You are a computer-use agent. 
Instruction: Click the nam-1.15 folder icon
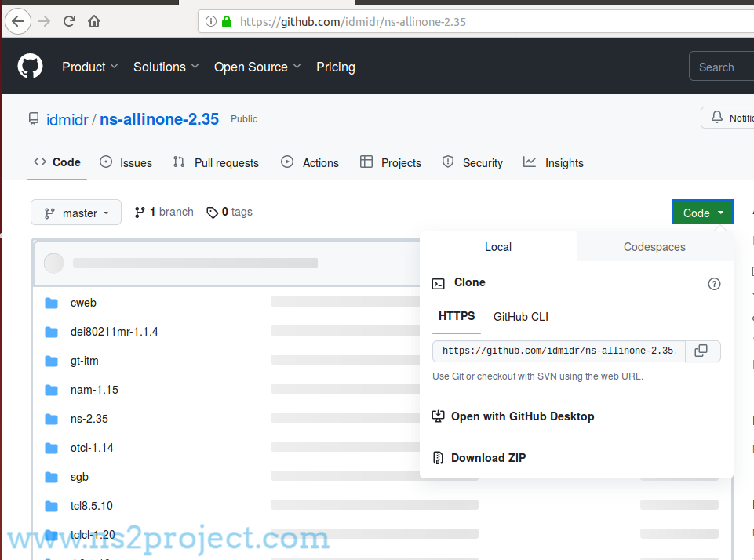(52, 391)
